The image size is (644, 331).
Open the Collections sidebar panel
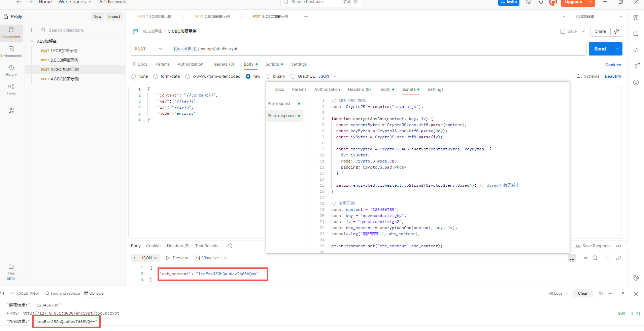click(x=11, y=33)
